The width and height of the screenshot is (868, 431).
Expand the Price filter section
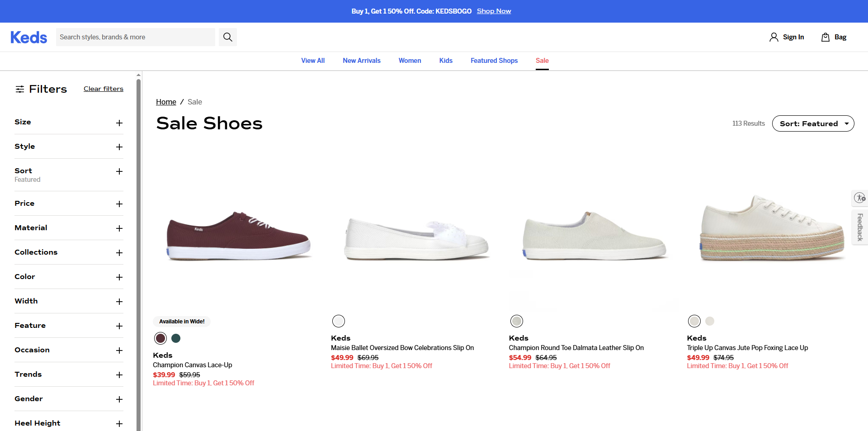pos(119,204)
